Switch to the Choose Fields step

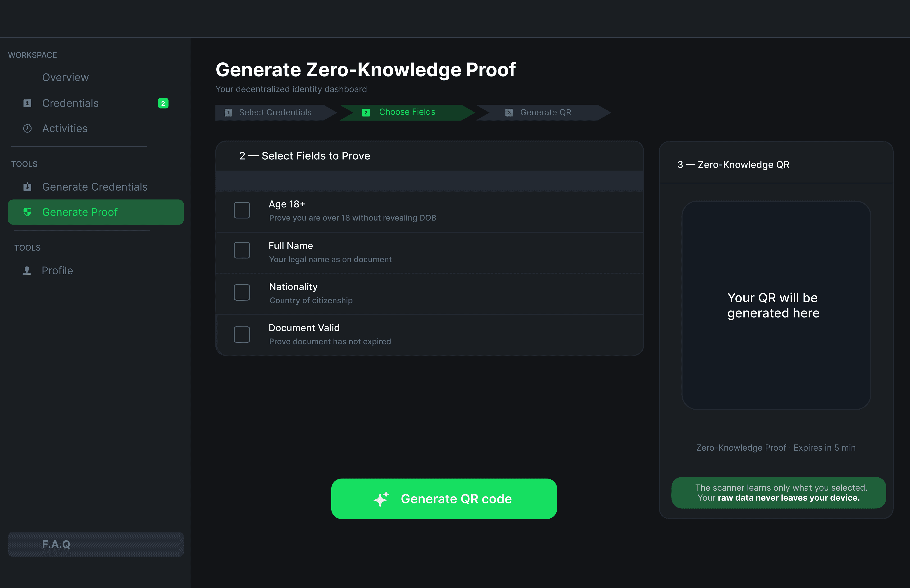tap(407, 113)
